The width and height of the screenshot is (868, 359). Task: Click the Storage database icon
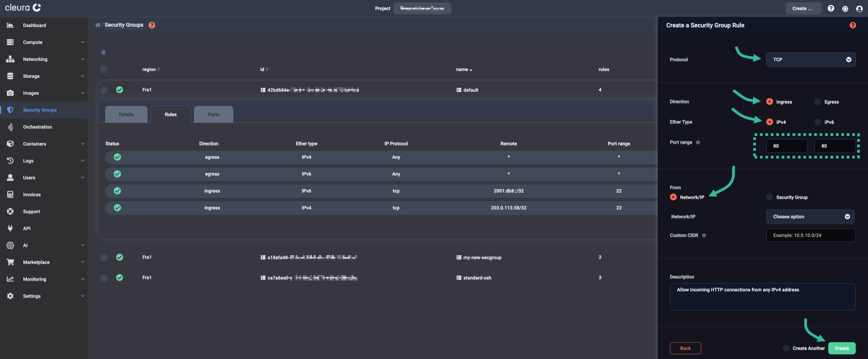pos(10,76)
